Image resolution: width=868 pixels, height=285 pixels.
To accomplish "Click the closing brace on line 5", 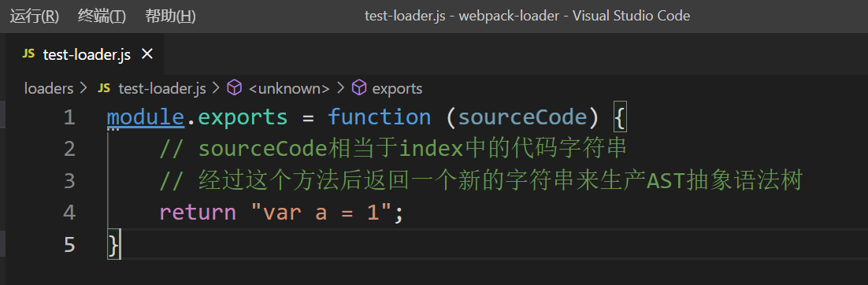I will point(113,245).
